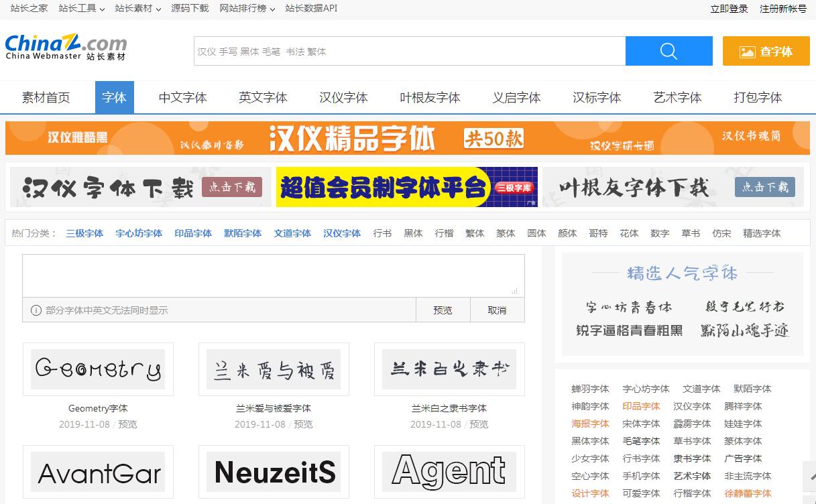816x504 pixels.
Task: Click the ChinaZ.com site logo
Action: pos(66,48)
